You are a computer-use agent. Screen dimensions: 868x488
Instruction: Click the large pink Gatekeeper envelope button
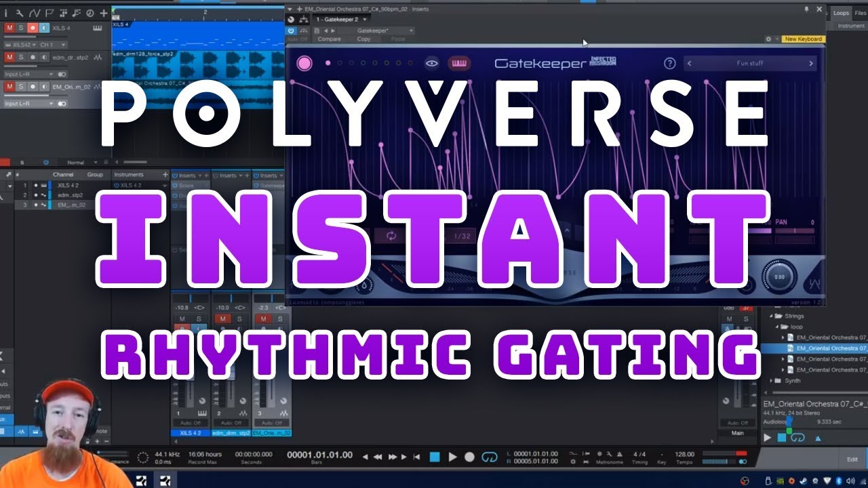coord(304,63)
